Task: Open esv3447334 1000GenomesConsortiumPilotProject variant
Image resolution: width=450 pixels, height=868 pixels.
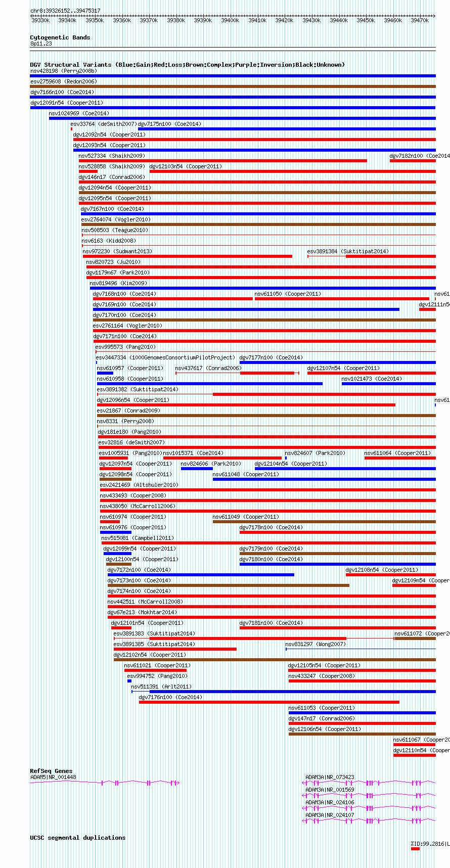Action: click(165, 357)
